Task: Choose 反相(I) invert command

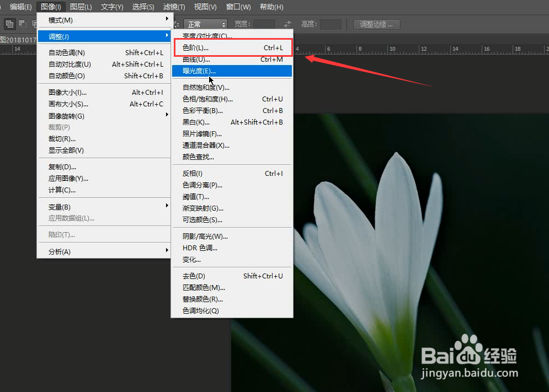Action: 232,173
